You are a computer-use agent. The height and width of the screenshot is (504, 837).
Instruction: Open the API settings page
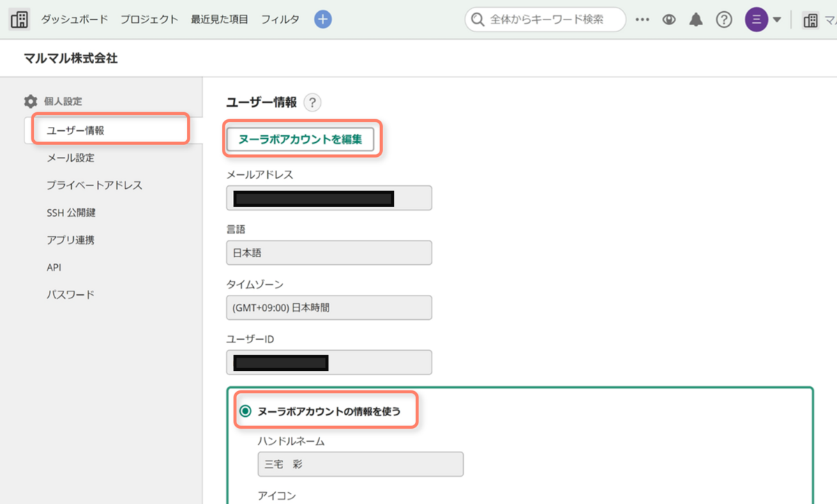click(x=54, y=267)
